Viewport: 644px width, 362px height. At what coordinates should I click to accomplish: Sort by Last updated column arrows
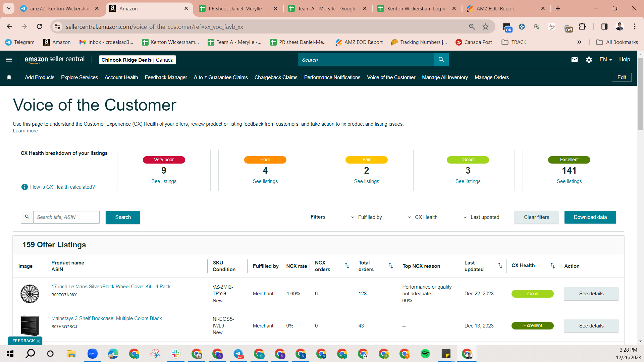pos(500,266)
